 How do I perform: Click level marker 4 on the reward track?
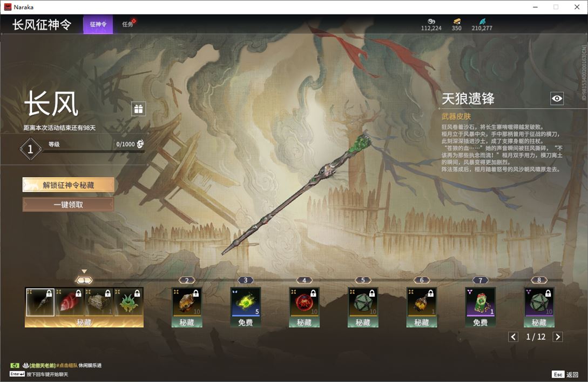click(x=304, y=280)
